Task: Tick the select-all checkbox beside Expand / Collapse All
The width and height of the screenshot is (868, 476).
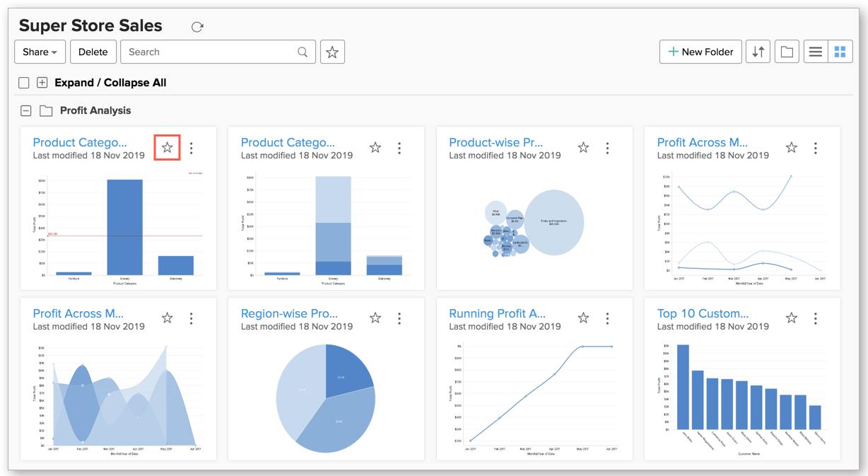Action: coord(24,83)
